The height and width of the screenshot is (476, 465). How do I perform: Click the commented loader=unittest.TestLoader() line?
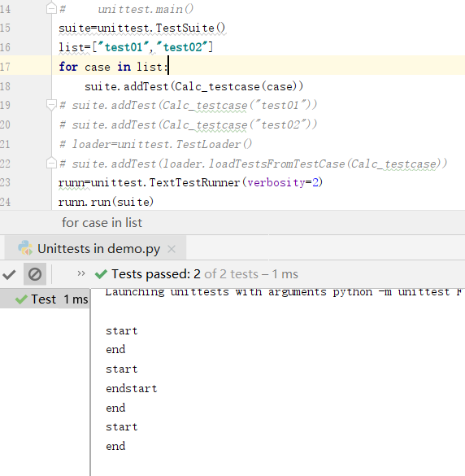point(156,144)
